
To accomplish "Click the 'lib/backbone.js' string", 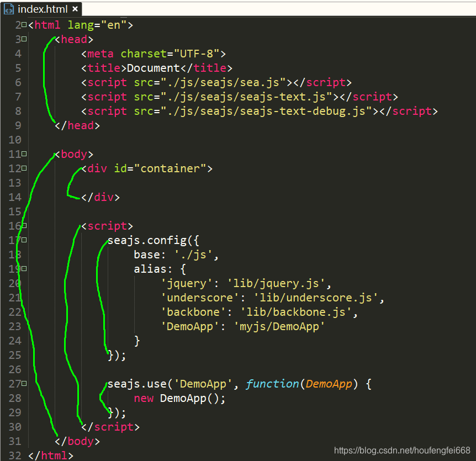I will [296, 312].
